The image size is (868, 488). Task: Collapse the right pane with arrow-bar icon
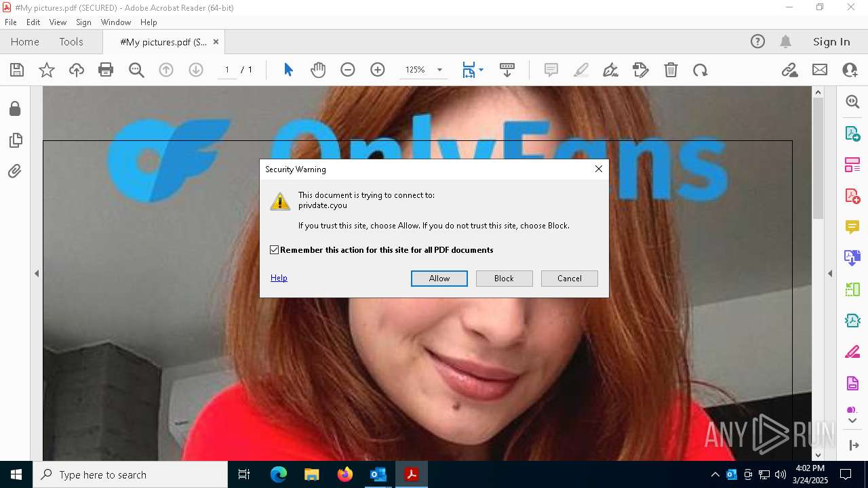(x=854, y=445)
